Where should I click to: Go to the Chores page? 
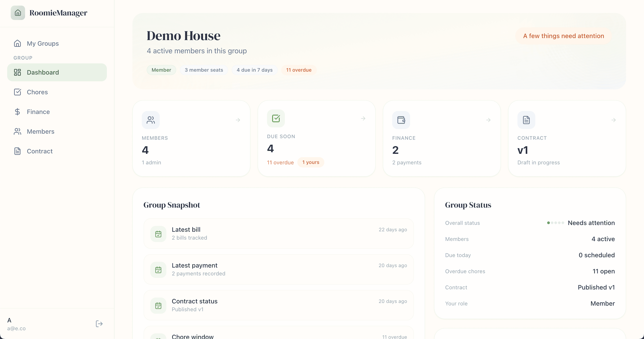tap(57, 92)
